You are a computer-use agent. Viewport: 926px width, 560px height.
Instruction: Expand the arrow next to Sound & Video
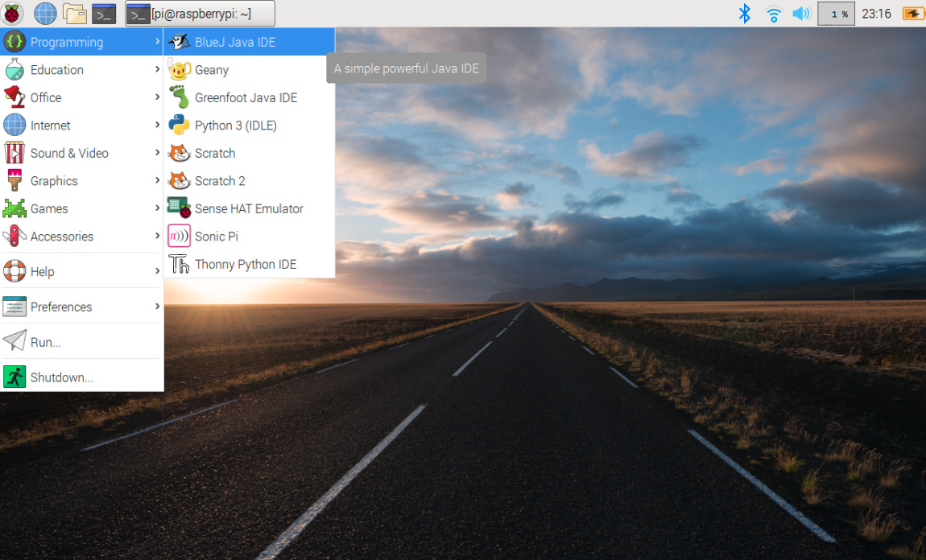point(157,152)
